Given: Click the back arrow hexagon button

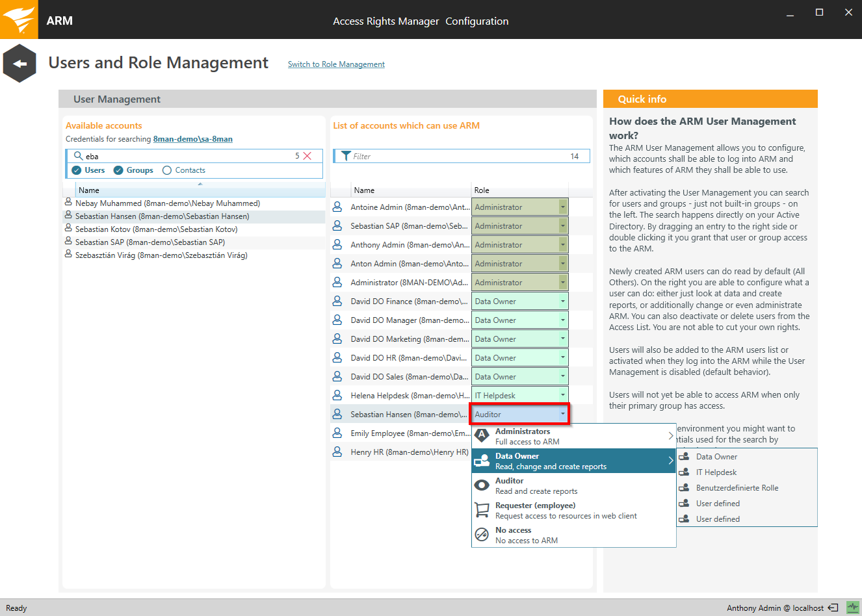Looking at the screenshot, I should point(20,63).
